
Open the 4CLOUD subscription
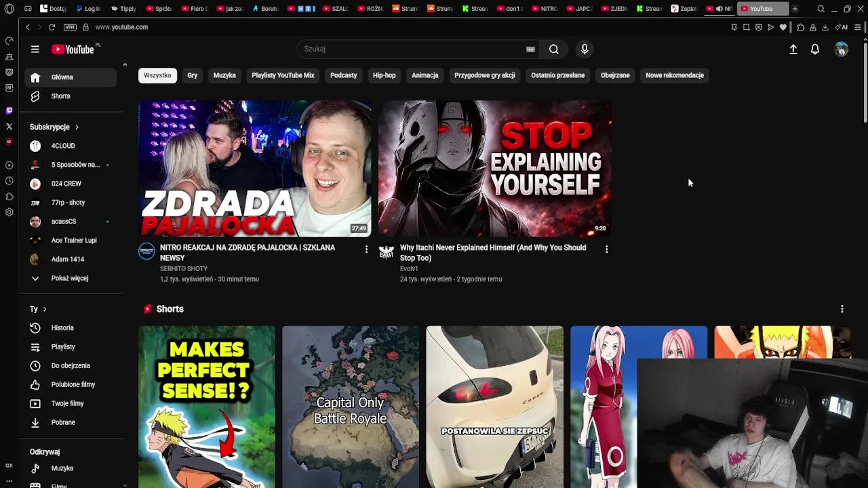point(71,146)
